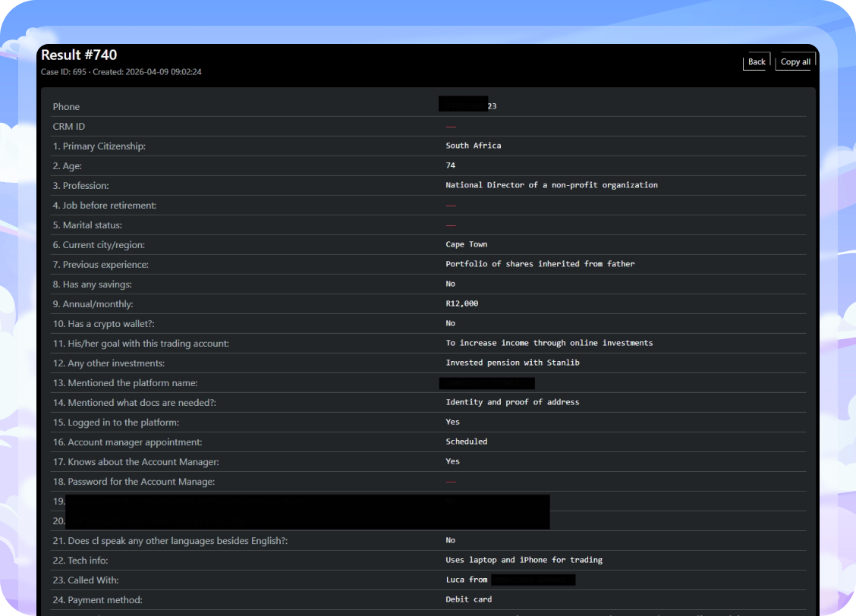Screen dimensions: 856x616
Task: Select the Debit card payment method value
Action: [x=469, y=599]
